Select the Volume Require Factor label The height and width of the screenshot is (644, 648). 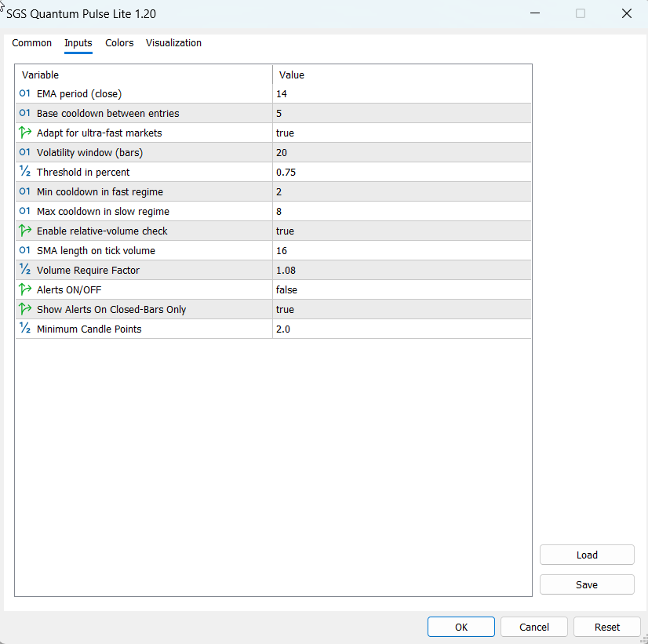pos(88,270)
